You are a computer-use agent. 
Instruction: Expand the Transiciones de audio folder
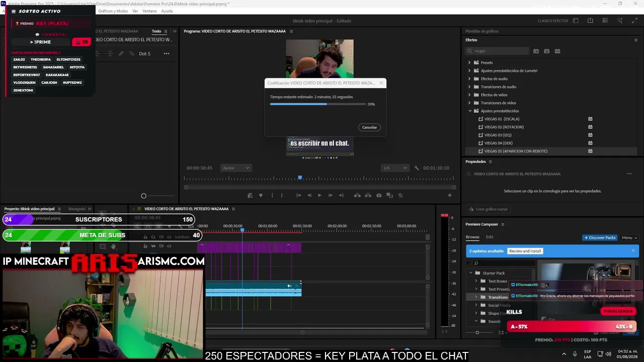(469, 87)
